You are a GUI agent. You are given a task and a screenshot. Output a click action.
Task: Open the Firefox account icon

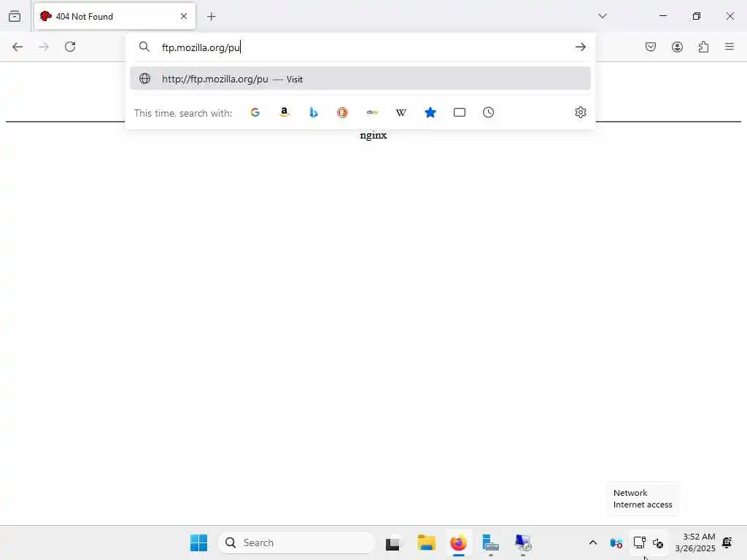(x=677, y=47)
